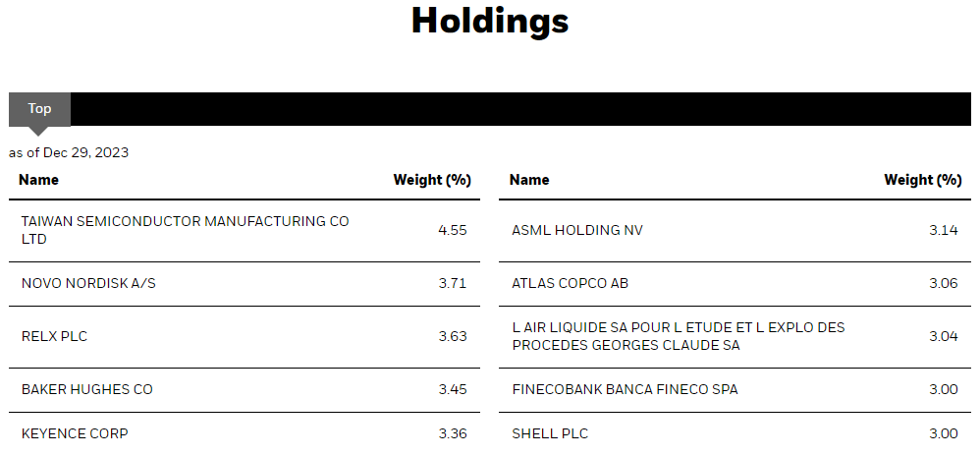980x456 pixels.
Task: Click Name column header above ASML Holding
Action: click(x=529, y=180)
